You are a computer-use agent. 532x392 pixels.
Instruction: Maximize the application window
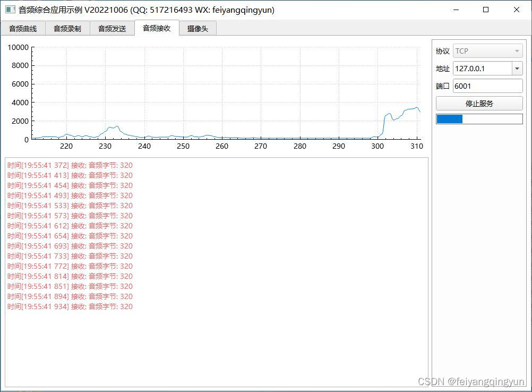[485, 10]
